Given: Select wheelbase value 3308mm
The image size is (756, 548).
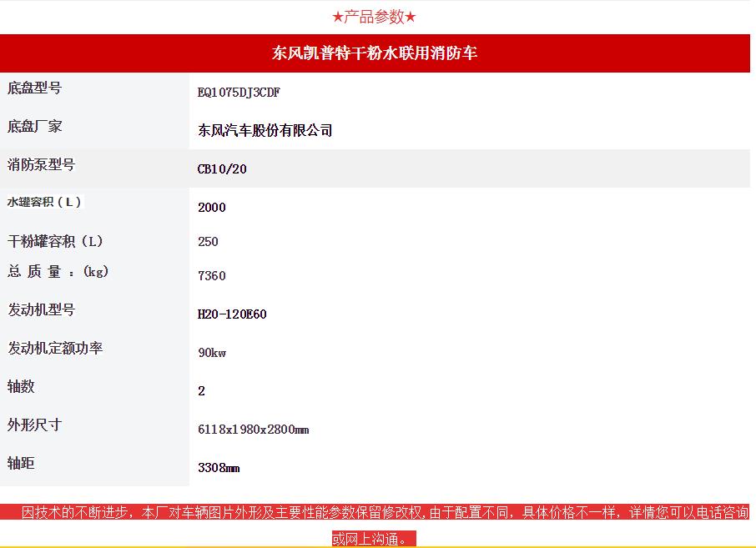Looking at the screenshot, I should tap(219, 468).
